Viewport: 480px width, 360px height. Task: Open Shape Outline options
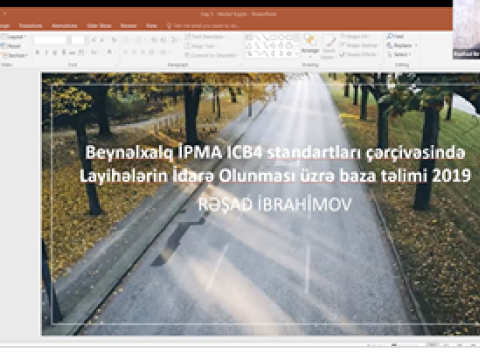[x=359, y=45]
